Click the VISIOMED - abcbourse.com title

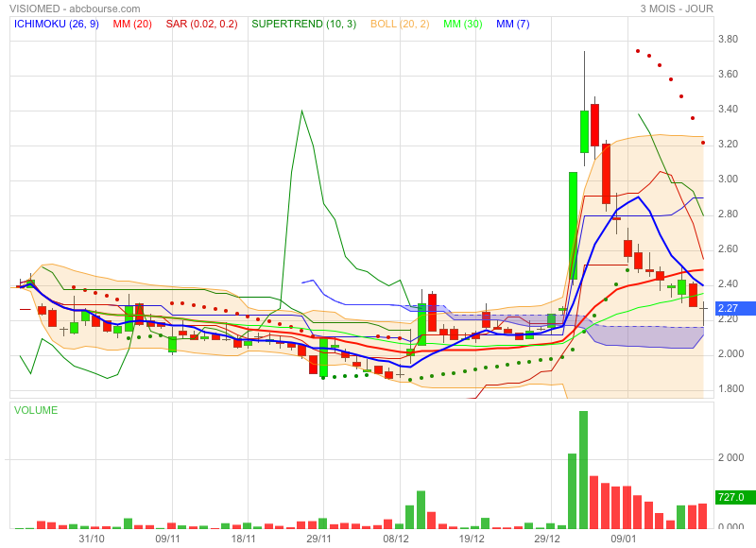[75, 9]
